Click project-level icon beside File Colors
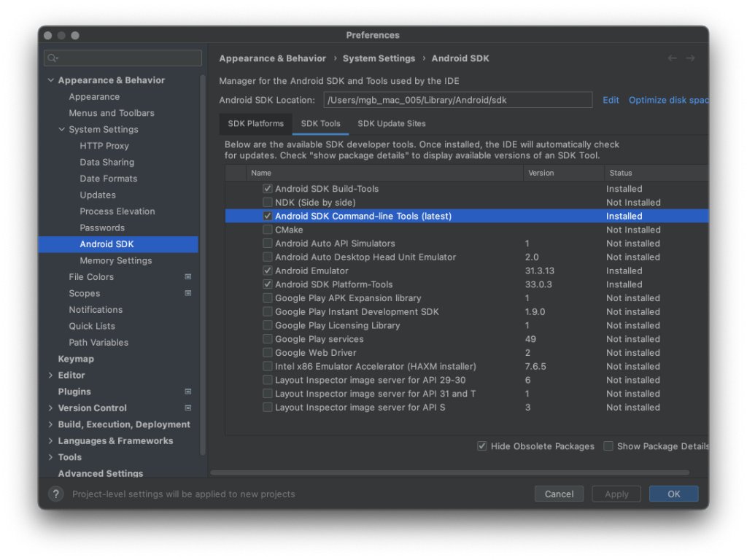This screenshot has width=747, height=560. (188, 276)
